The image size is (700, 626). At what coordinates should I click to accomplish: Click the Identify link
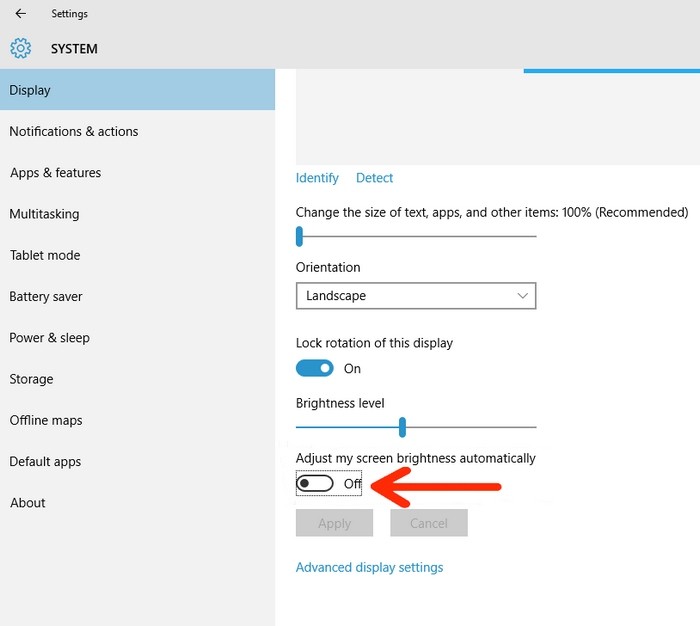coord(317,178)
